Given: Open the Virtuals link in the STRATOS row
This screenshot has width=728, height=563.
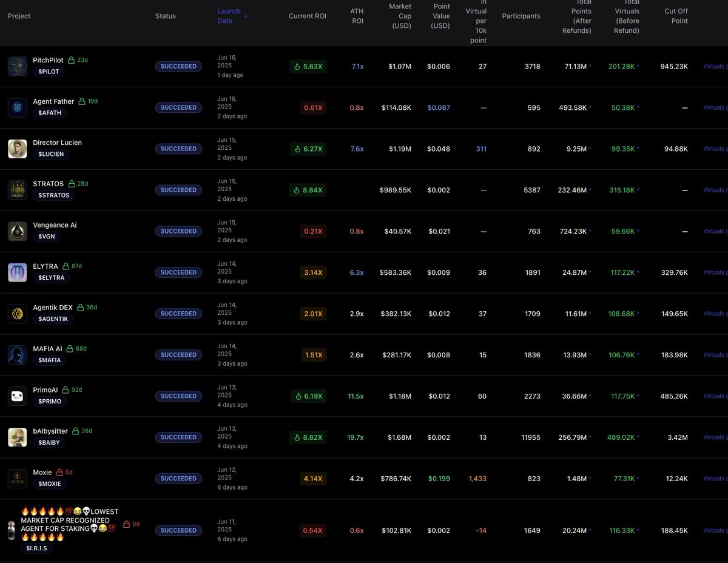Looking at the screenshot, I should point(715,190).
